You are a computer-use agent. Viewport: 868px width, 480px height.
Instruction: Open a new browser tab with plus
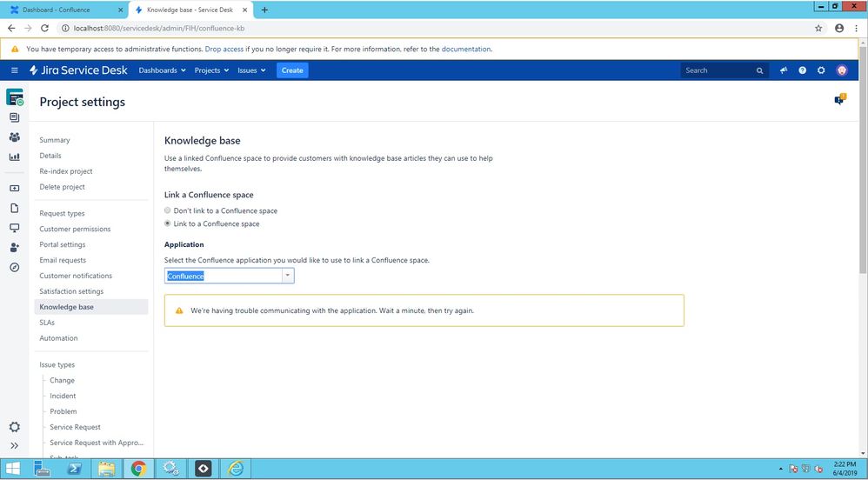coord(264,10)
